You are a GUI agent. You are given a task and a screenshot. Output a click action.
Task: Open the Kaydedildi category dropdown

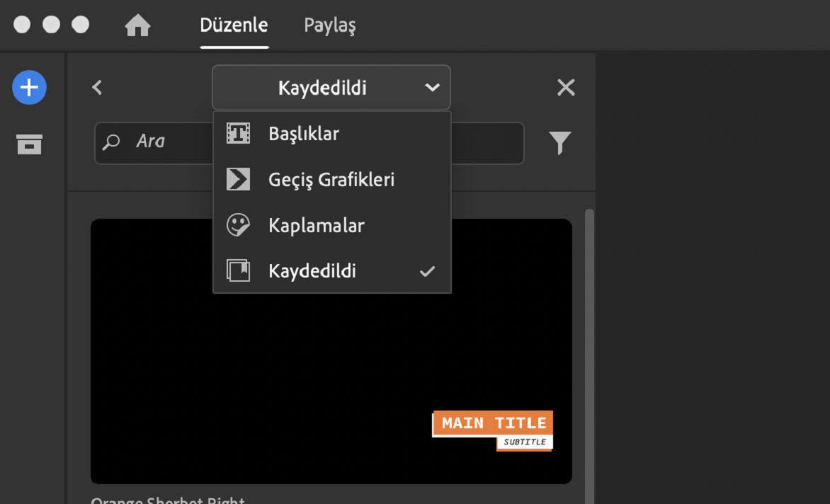tap(331, 87)
